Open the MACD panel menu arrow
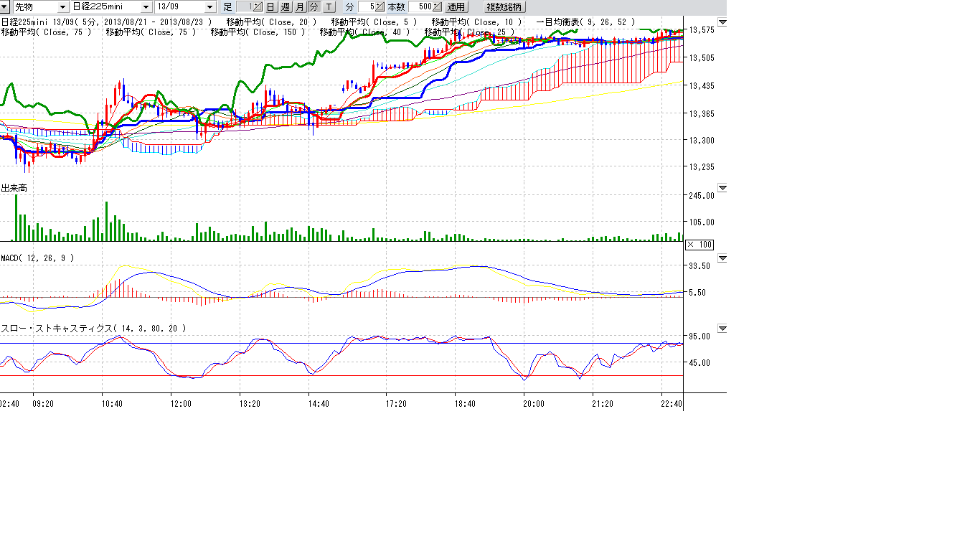Screen dimensions: 980x551 pyautogui.click(x=722, y=258)
